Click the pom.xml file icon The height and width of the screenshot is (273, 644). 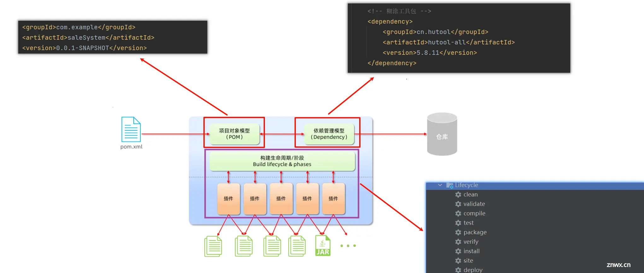pos(131,129)
